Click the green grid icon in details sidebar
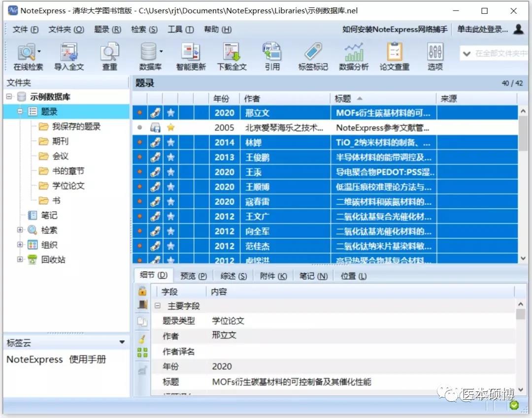This screenshot has width=532, height=418. tap(142, 353)
